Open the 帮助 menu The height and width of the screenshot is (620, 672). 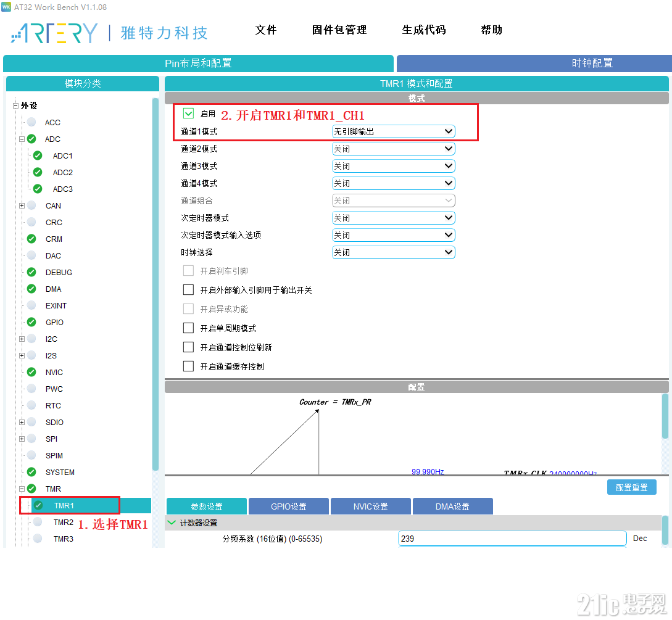[x=492, y=30]
